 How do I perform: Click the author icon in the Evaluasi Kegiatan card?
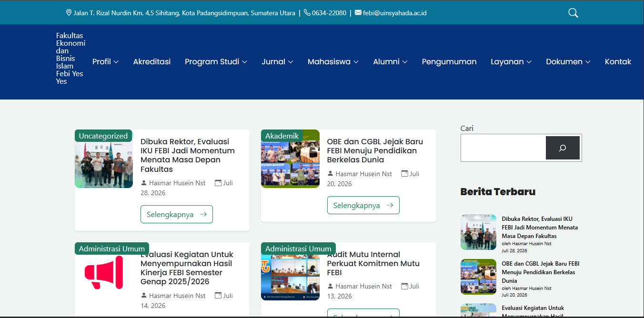pyautogui.click(x=144, y=296)
